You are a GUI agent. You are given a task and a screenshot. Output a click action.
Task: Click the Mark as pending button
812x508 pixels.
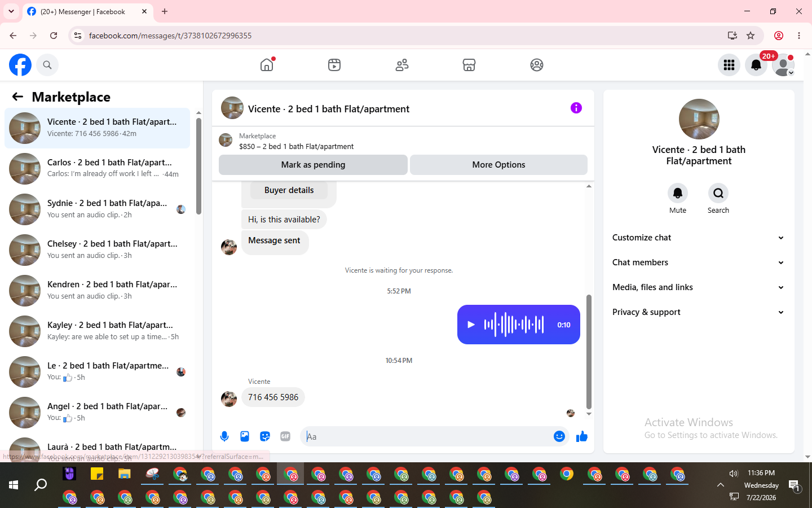pyautogui.click(x=313, y=165)
